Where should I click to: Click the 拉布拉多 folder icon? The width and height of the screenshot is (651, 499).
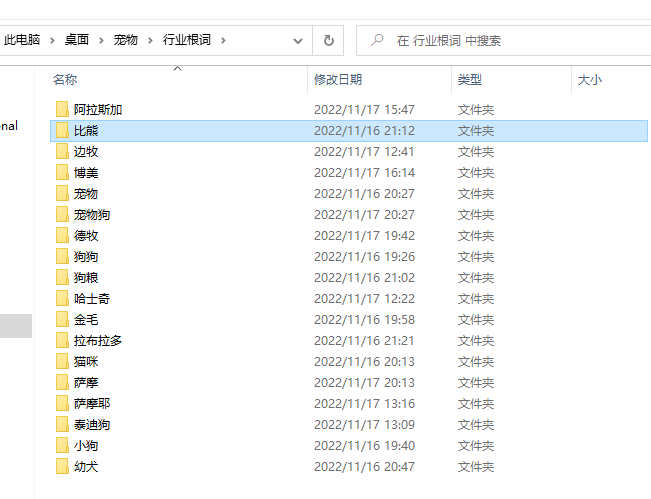pyautogui.click(x=62, y=340)
